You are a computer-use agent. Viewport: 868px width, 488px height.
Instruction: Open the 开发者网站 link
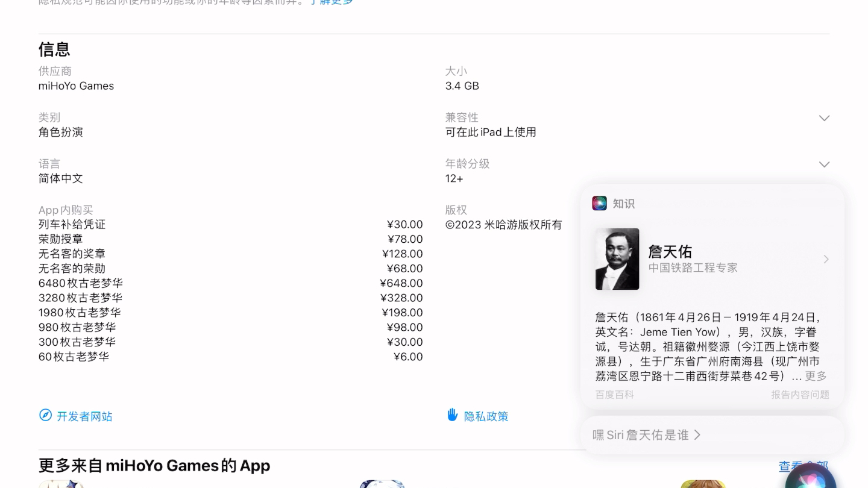84,416
